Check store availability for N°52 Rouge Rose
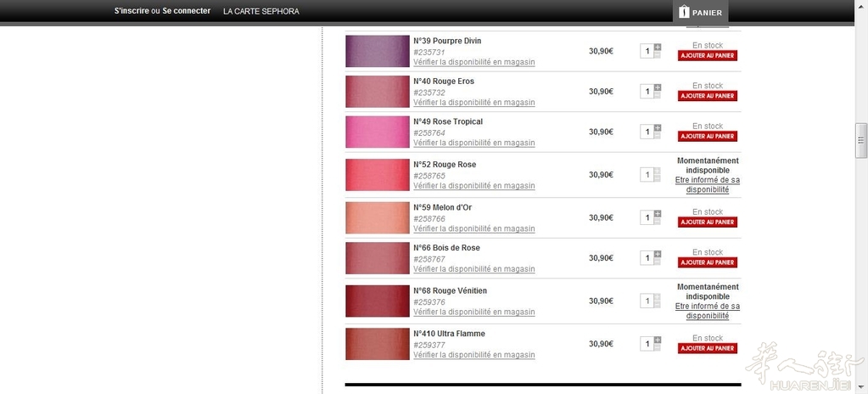The width and height of the screenshot is (868, 394). coord(473,186)
